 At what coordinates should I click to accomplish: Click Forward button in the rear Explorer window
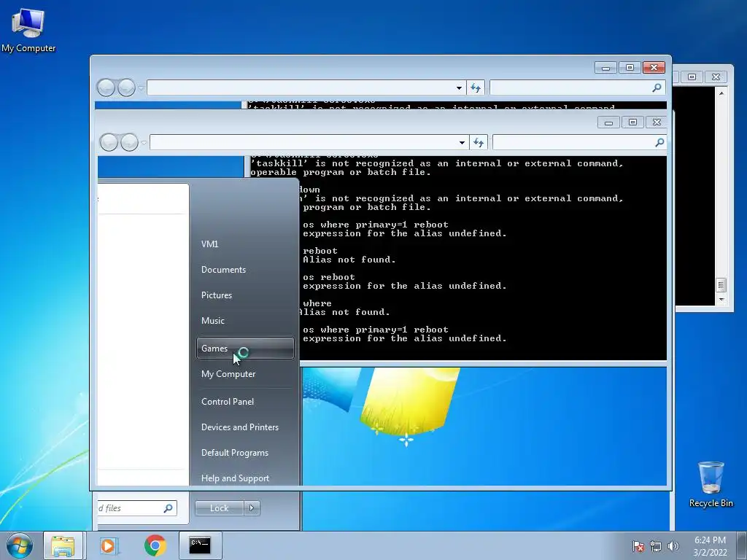[x=126, y=87]
